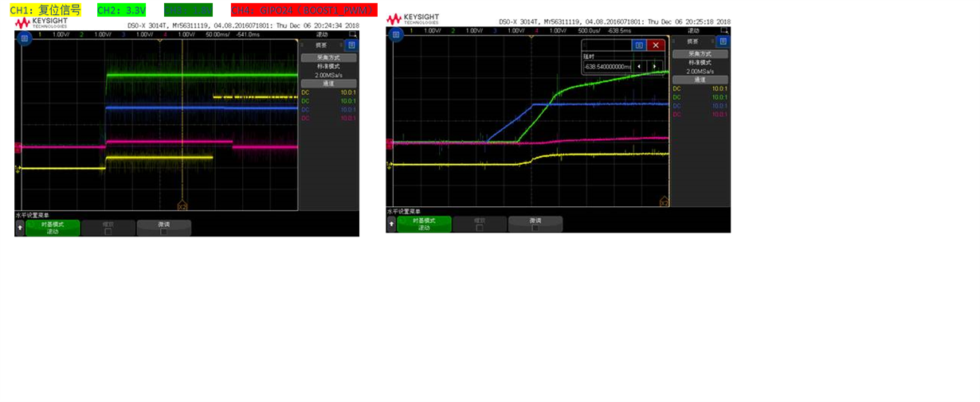Open the 时基模式 softkey on right scope
The height and width of the screenshot is (402, 980).
(425, 224)
